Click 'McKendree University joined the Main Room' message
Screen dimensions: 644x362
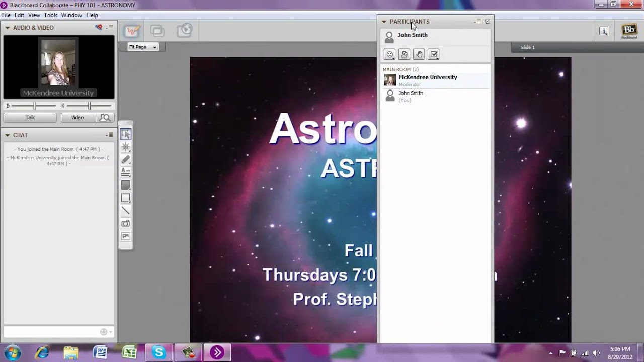point(58,161)
